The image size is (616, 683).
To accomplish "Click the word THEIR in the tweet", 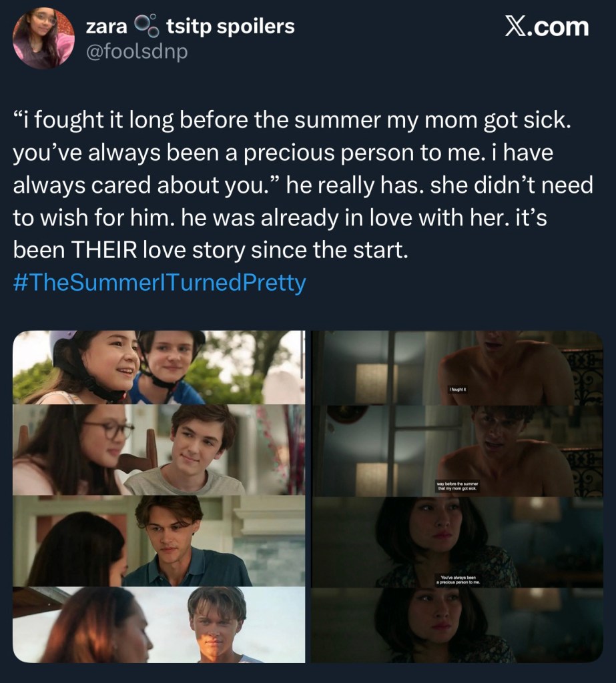I will (x=104, y=250).
